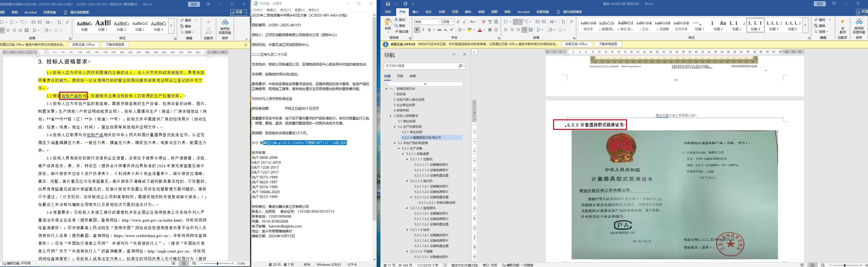The image size is (868, 267).
Task: Toggle Align Right in right Word ribbon
Action: point(518,30)
